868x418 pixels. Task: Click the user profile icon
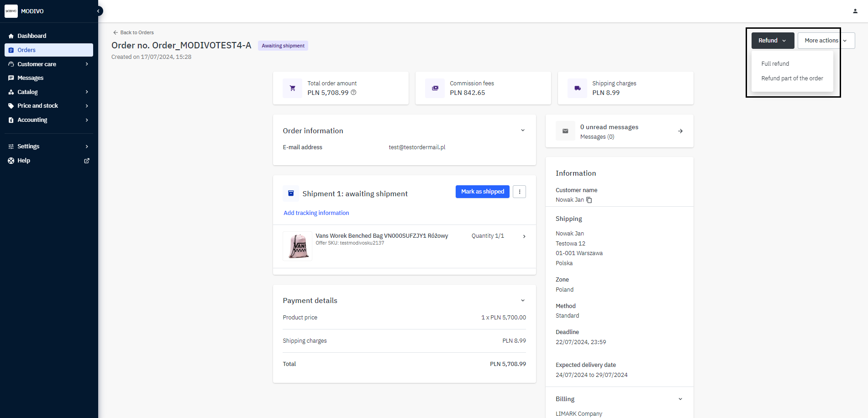pyautogui.click(x=855, y=11)
